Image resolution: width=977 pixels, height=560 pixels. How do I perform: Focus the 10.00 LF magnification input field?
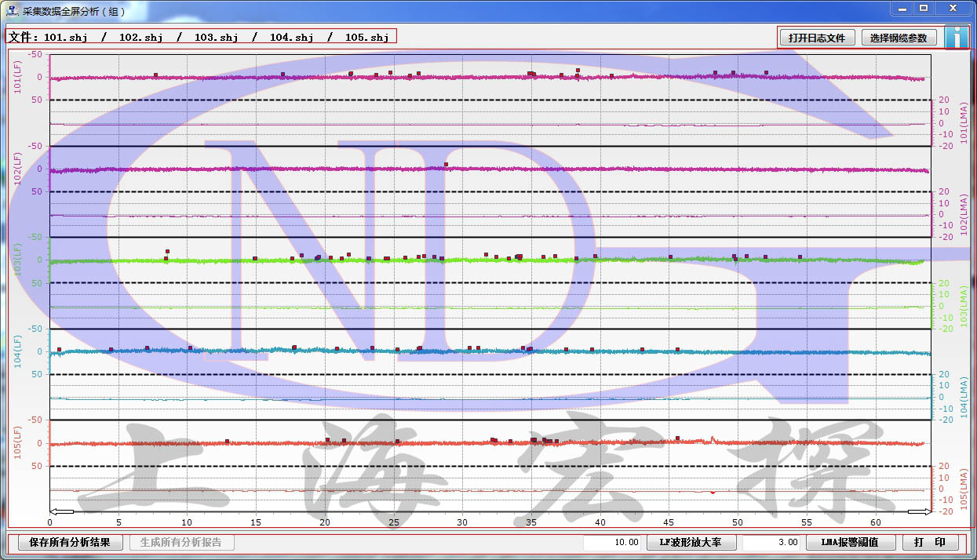(613, 542)
